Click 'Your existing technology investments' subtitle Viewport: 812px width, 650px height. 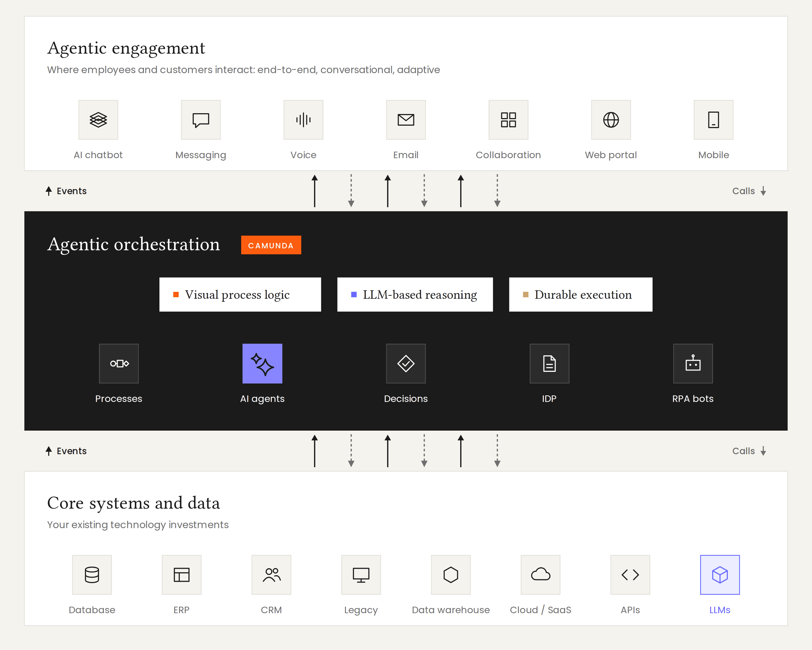coord(138,525)
